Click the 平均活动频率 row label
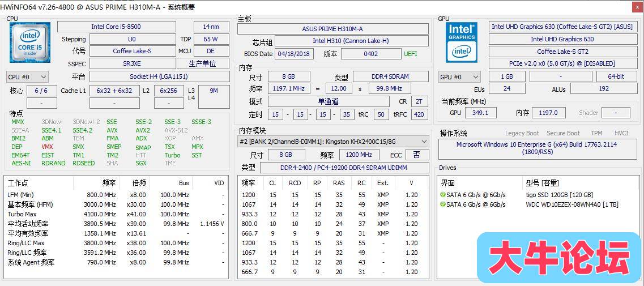The width and height of the screenshot is (644, 286). tap(28, 224)
